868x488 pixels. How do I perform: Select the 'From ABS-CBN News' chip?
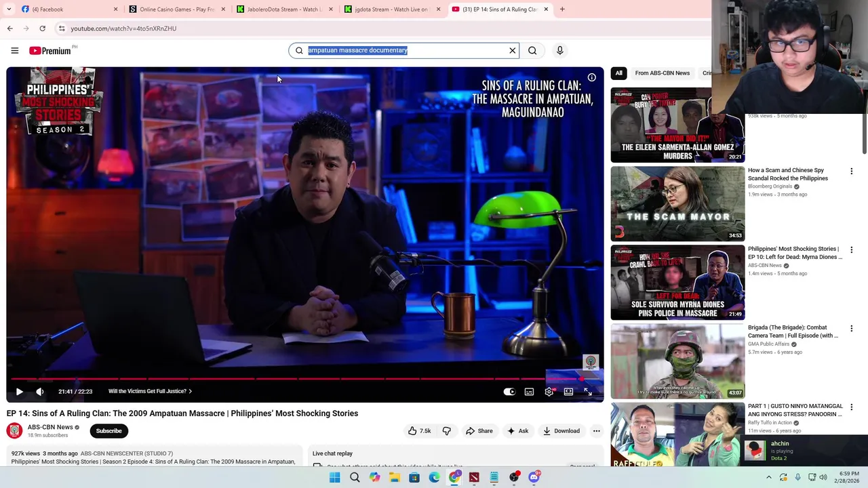(x=663, y=73)
